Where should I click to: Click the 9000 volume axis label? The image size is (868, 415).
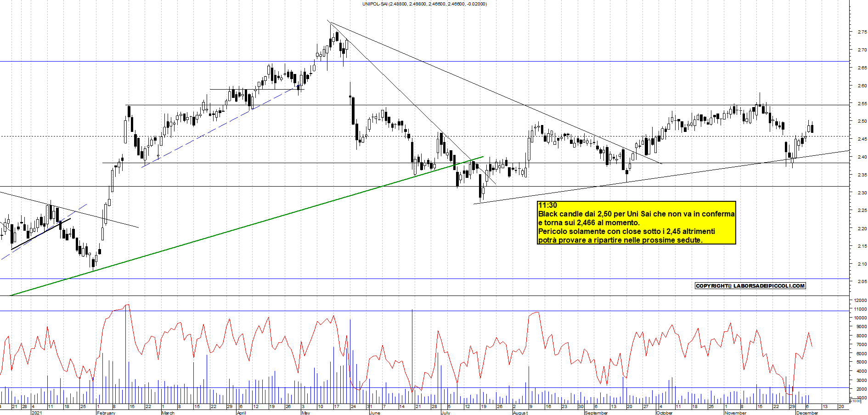[x=862, y=327]
